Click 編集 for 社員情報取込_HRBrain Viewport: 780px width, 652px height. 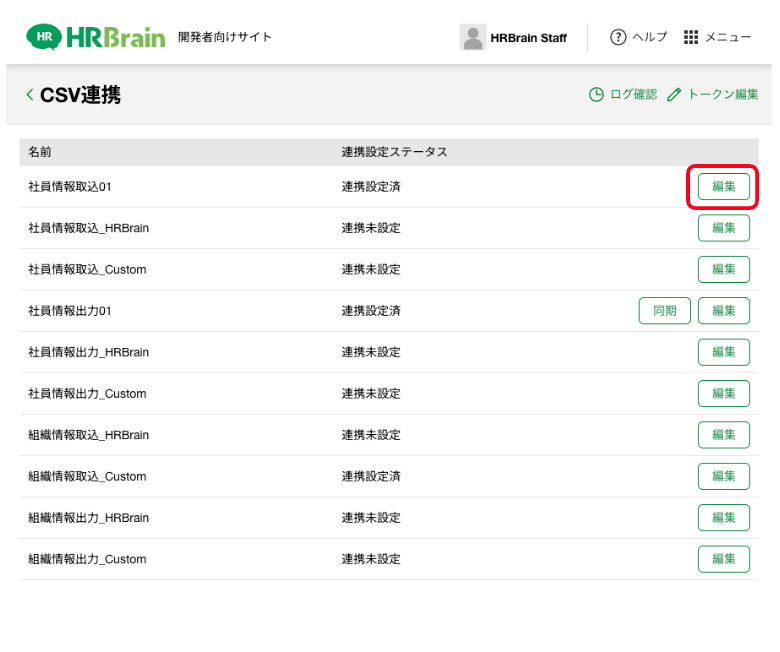pos(723,228)
